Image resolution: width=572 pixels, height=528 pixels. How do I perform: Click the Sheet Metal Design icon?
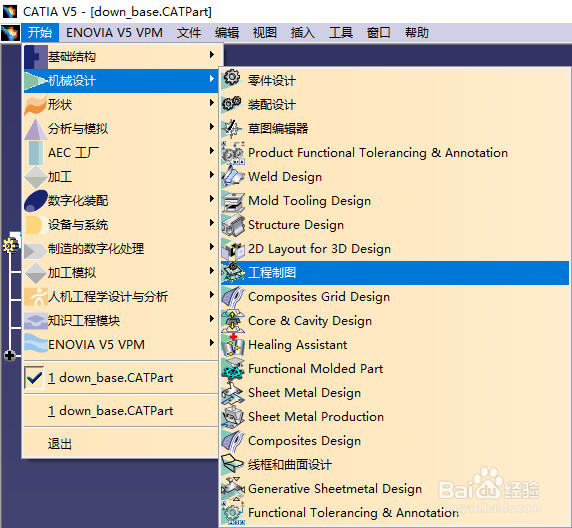(x=233, y=393)
